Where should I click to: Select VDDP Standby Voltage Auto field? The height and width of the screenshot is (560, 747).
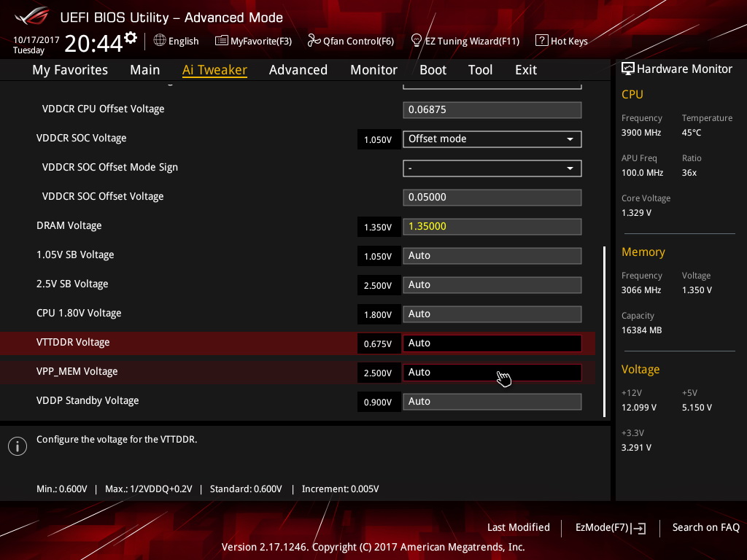point(492,402)
